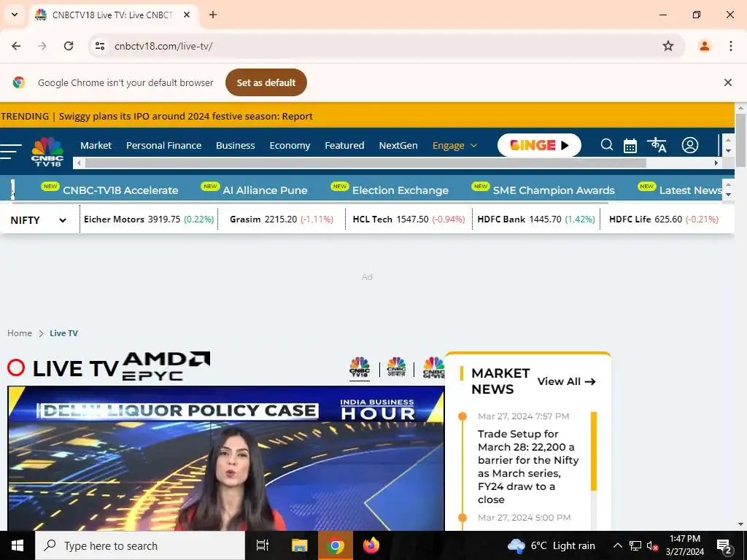Switch to CNBC TV18 channel logo

point(359,368)
